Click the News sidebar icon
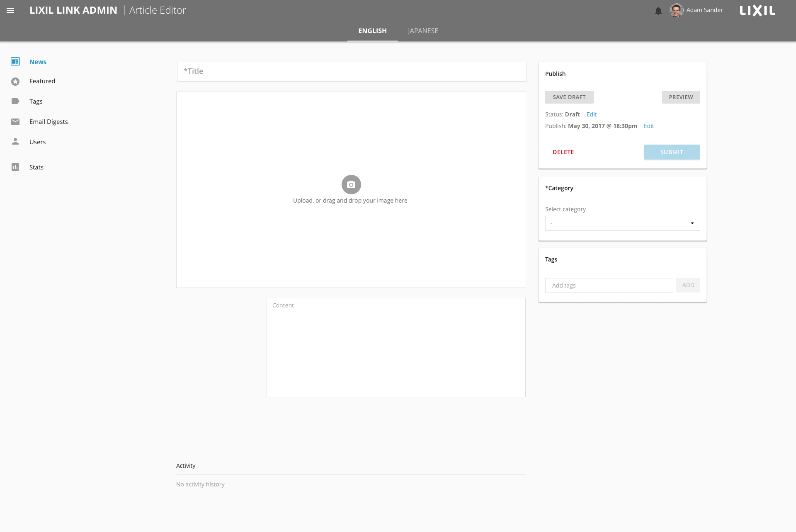The height and width of the screenshot is (532, 796). click(15, 62)
